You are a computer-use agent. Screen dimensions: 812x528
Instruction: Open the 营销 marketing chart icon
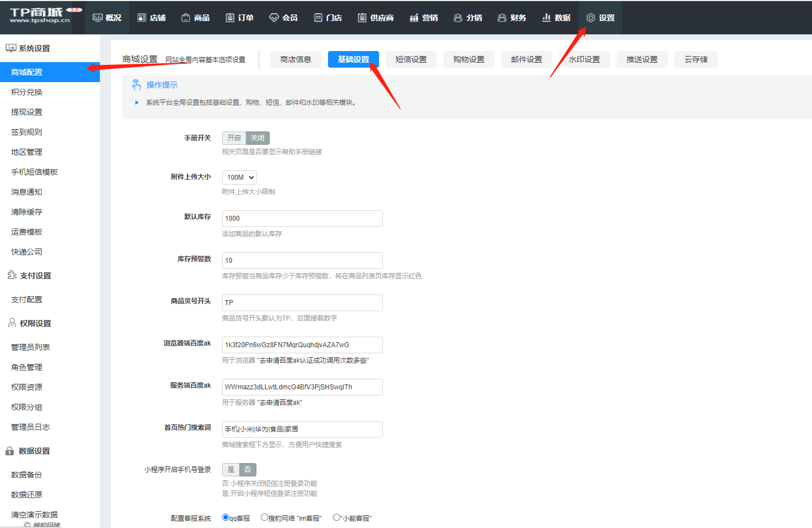tap(414, 18)
